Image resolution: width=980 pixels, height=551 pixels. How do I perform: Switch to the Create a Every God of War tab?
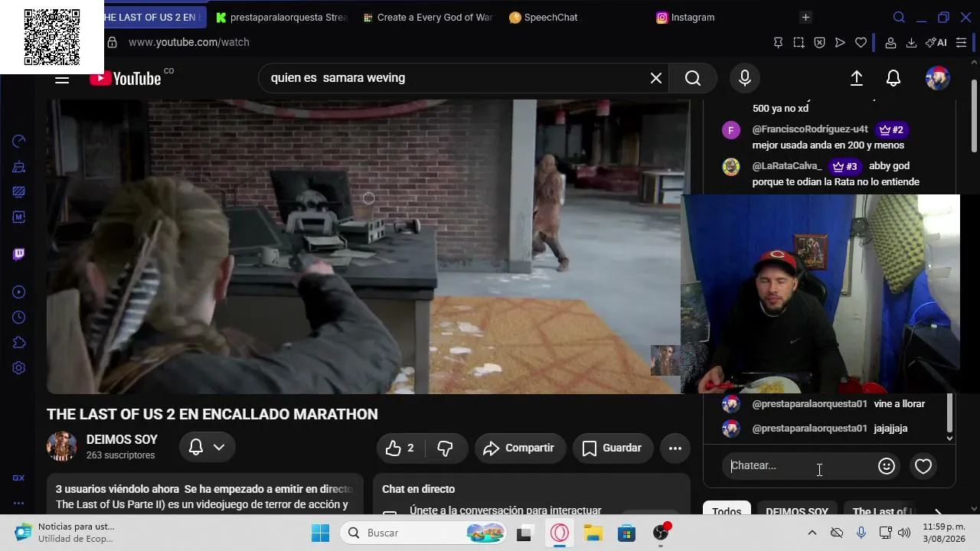click(x=428, y=18)
